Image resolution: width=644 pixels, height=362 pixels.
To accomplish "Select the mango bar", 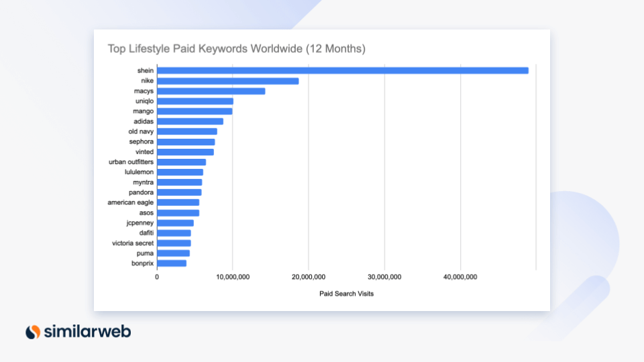I will click(x=195, y=111).
